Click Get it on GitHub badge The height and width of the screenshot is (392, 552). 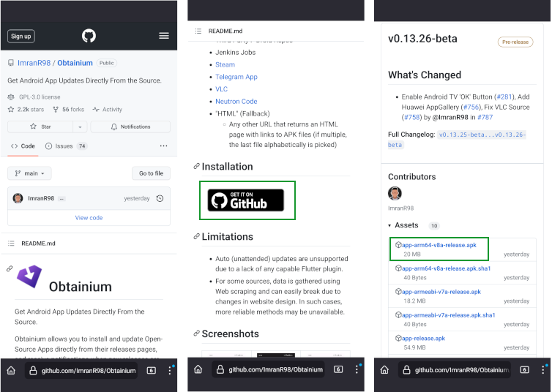coord(246,200)
